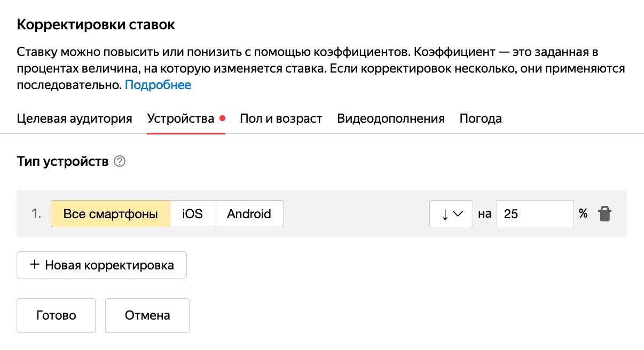This screenshot has width=644, height=350.
Task: Click the percentage value input showing 25
Action: pyautogui.click(x=535, y=213)
